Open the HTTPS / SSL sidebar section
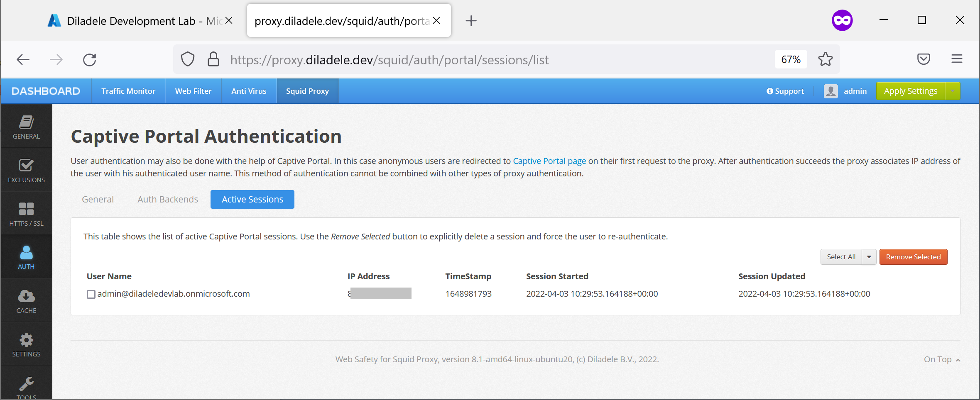Screen dimensions: 980x400 26,213
